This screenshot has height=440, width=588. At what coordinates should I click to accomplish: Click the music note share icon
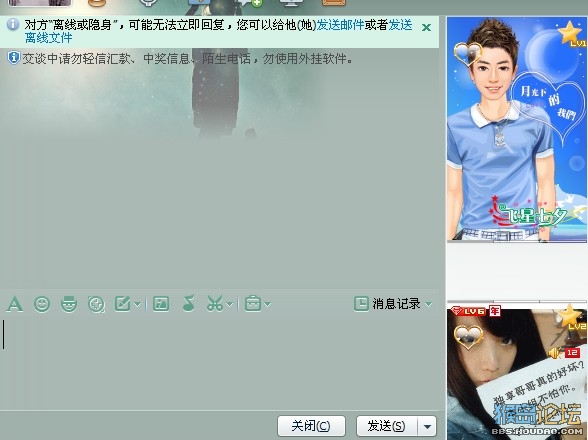(x=188, y=303)
